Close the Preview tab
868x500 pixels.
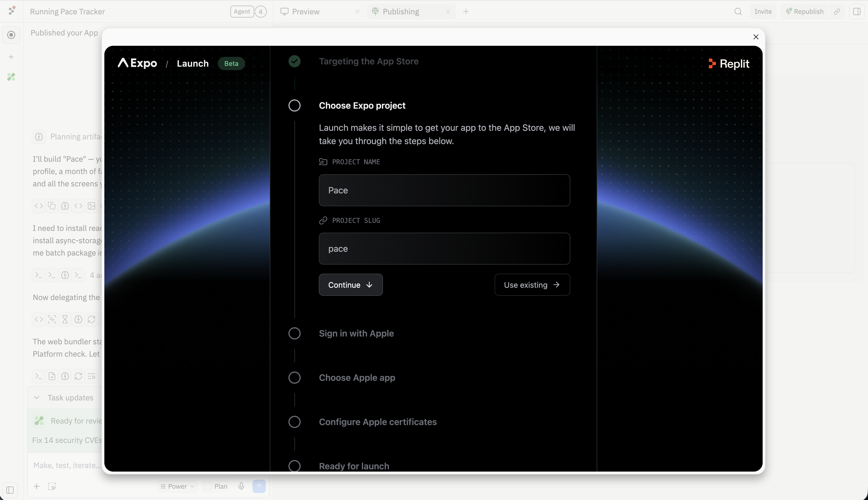pyautogui.click(x=357, y=12)
